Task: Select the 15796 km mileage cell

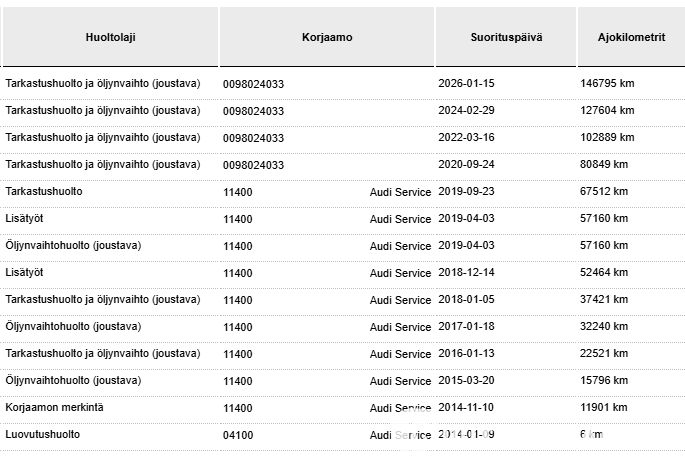Action: [x=605, y=381]
